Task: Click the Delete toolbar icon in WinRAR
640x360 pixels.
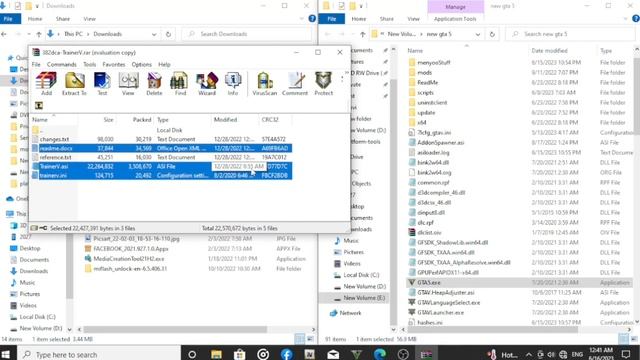Action: pos(154,84)
